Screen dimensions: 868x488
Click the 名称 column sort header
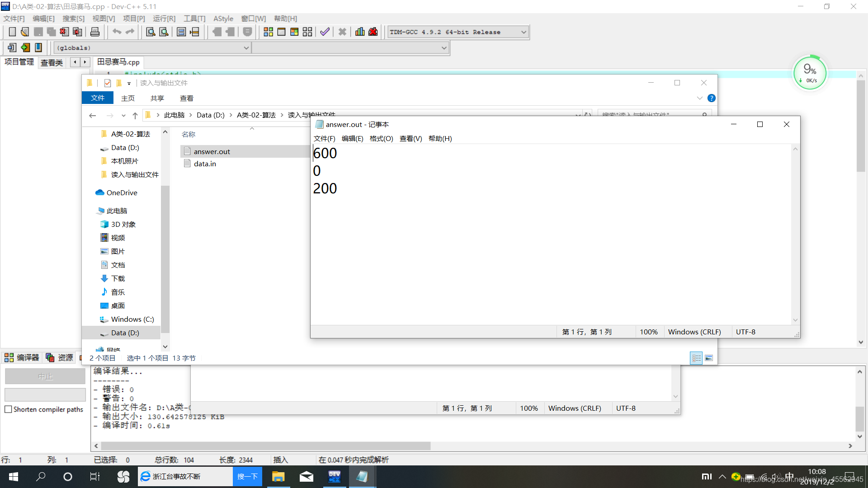[189, 134]
